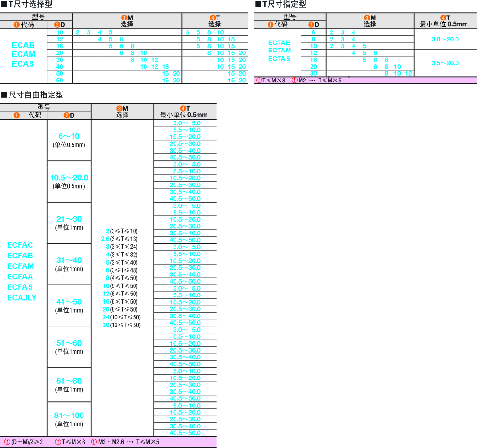Screen dimensions: 477x448
Task: Select the 3.5～20.0 T range cell
Action: [x=445, y=63]
